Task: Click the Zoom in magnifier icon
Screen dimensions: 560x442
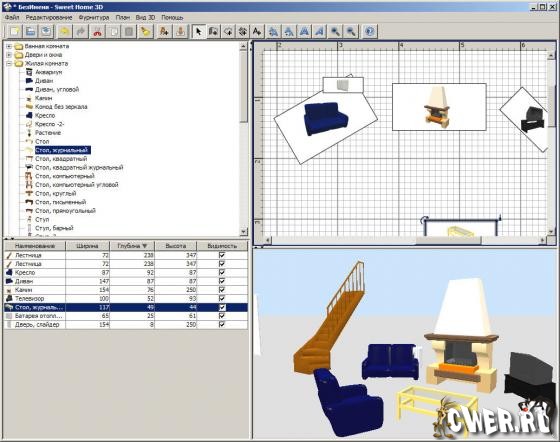Action: [x=335, y=32]
